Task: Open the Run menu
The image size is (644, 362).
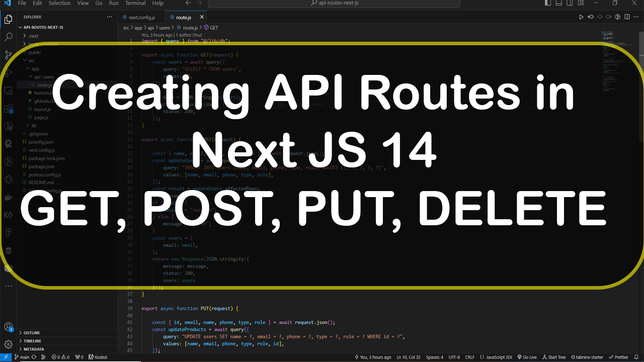Action: (x=114, y=3)
